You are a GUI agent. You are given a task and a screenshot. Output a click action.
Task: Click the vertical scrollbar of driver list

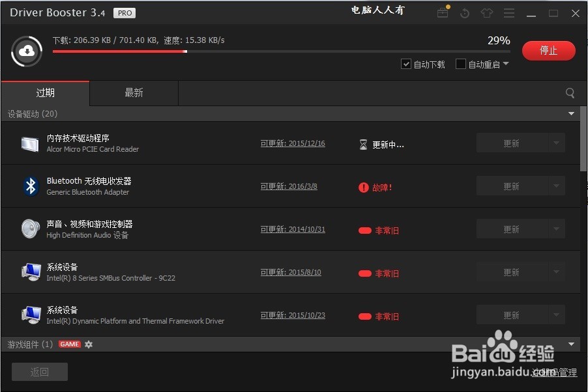click(x=583, y=139)
